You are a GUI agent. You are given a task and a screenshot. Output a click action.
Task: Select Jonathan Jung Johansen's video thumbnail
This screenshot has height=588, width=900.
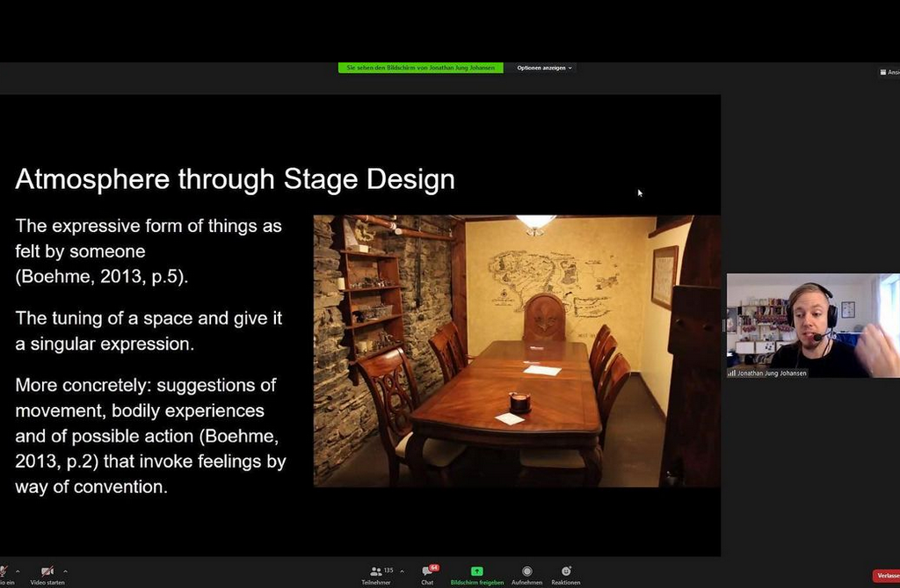coord(813,325)
